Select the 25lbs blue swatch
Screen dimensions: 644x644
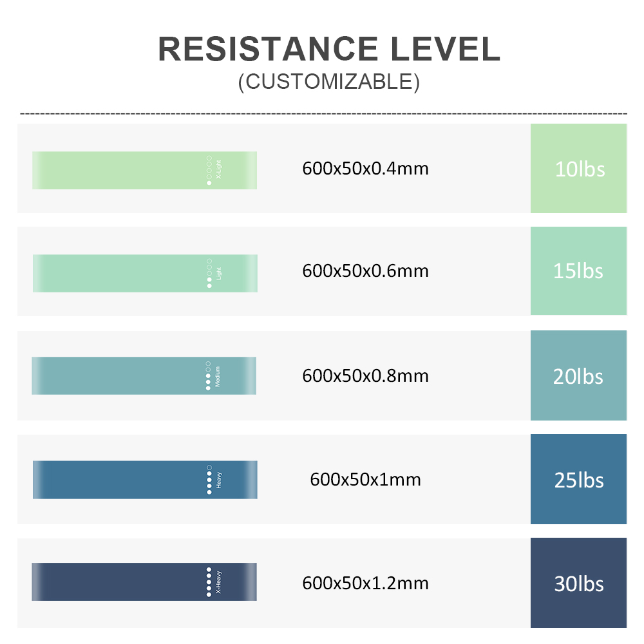pyautogui.click(x=578, y=479)
